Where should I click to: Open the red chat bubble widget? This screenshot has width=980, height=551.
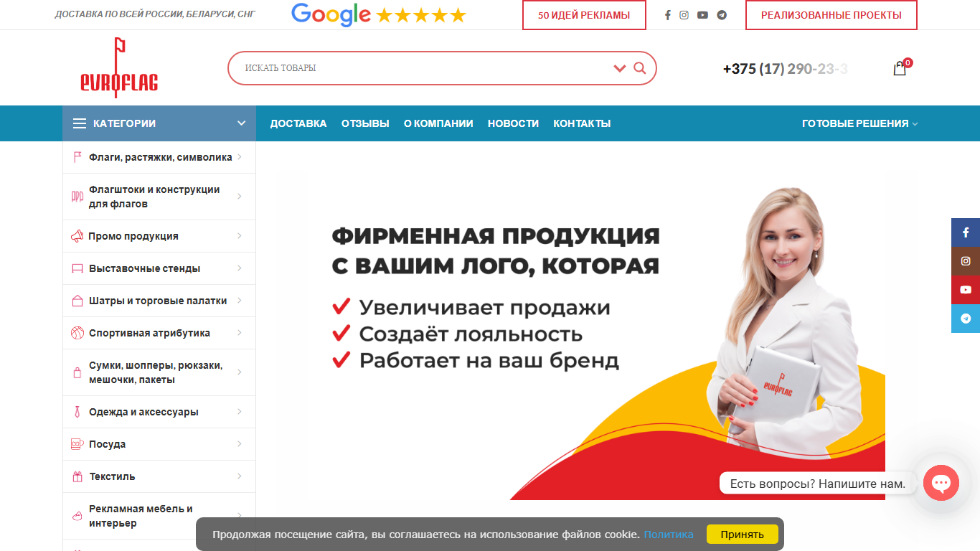click(x=941, y=483)
